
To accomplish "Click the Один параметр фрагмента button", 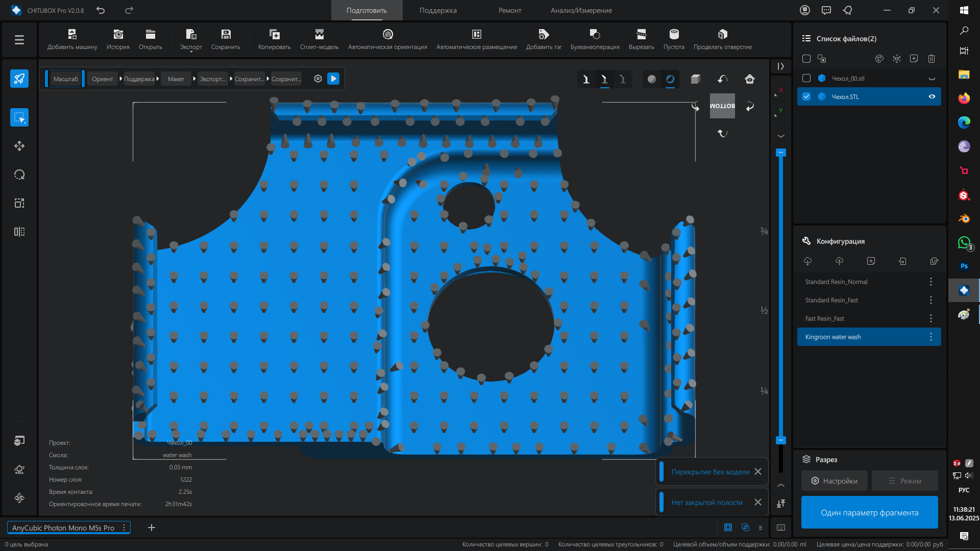I will pyautogui.click(x=869, y=512).
